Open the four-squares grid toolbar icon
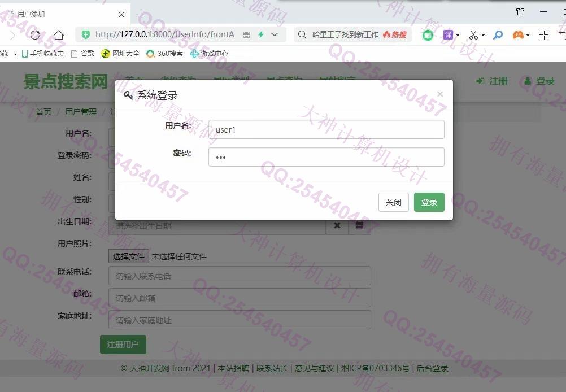 tap(543, 35)
